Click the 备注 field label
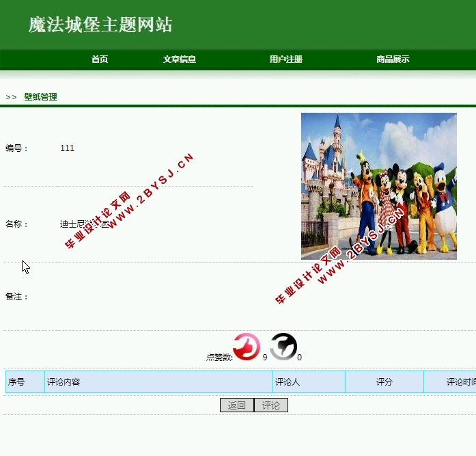This screenshot has width=476, height=456. pos(16,297)
